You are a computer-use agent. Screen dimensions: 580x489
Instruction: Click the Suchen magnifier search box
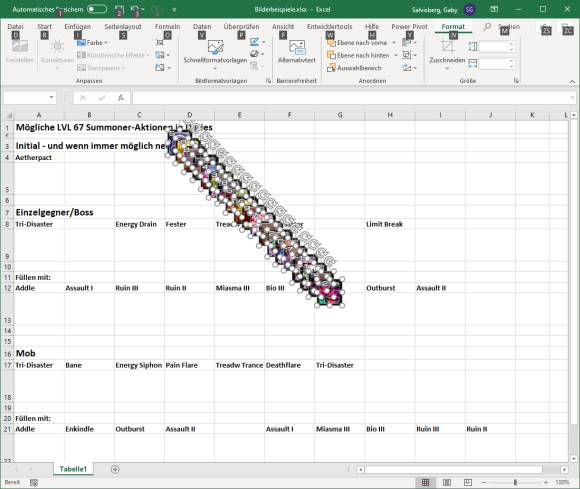tap(502, 27)
